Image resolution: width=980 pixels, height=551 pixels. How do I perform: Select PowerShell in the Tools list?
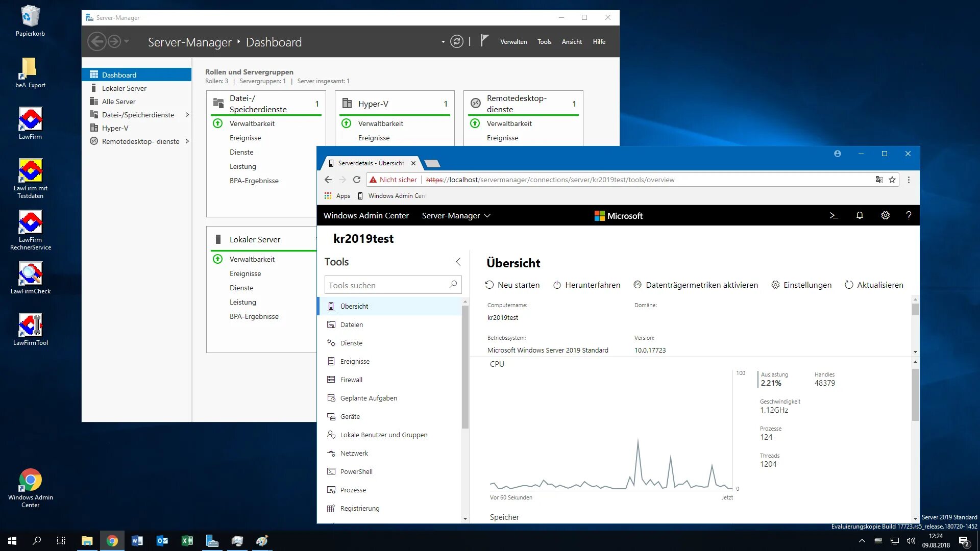tap(390, 471)
